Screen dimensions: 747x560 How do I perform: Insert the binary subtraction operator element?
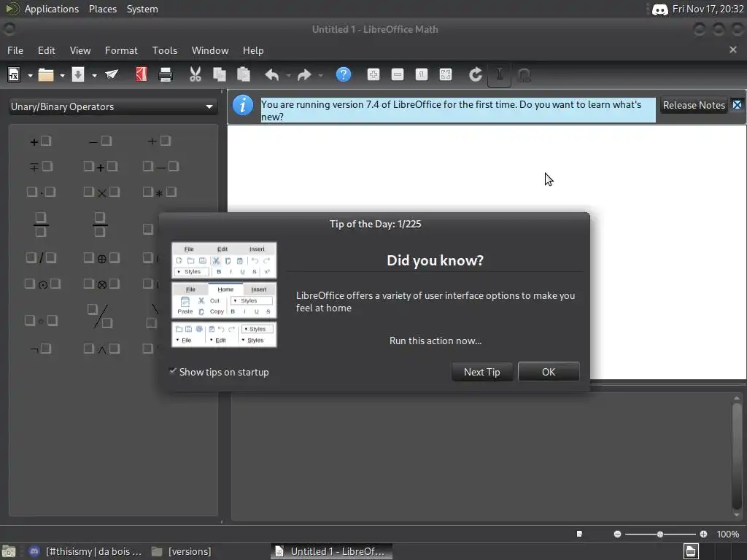coord(160,166)
